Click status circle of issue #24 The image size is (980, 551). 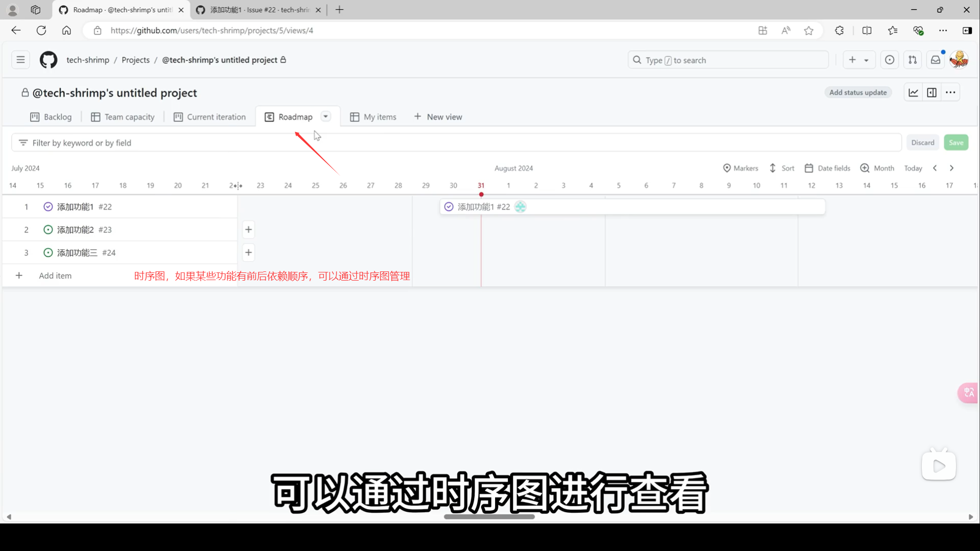coord(48,253)
